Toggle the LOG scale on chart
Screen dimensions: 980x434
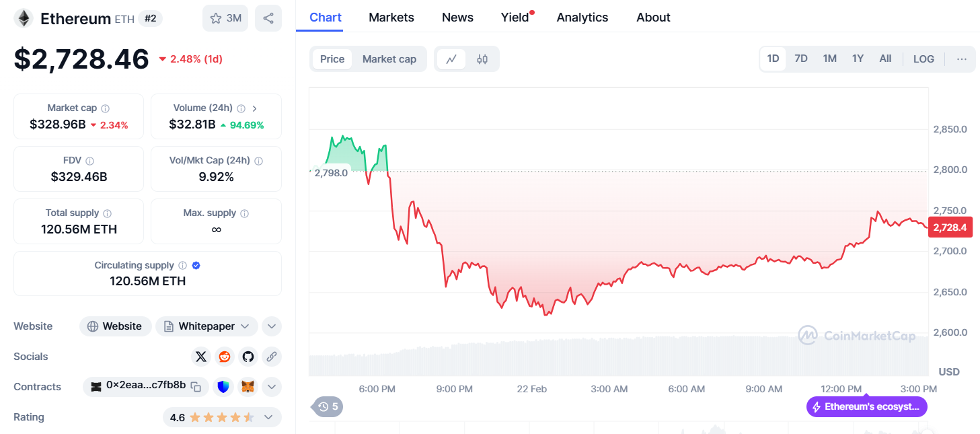tap(924, 59)
